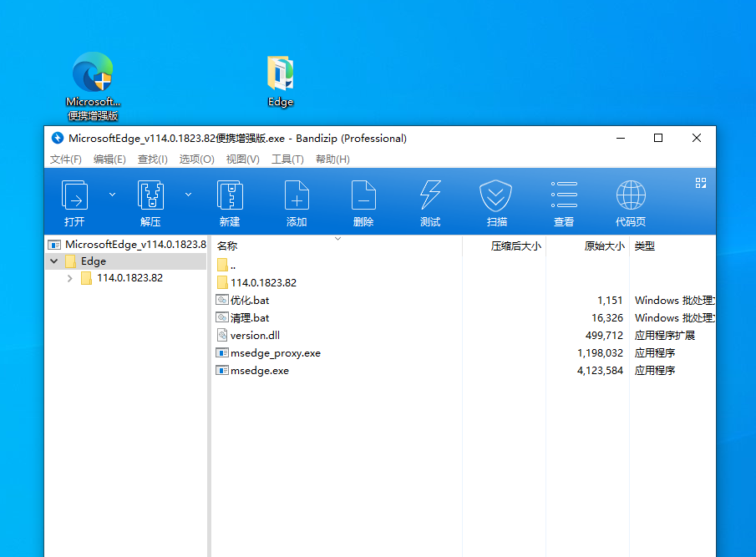This screenshot has height=557, width=756.
Task: Click the 添加 (Add) toolbar icon
Action: pos(297,195)
